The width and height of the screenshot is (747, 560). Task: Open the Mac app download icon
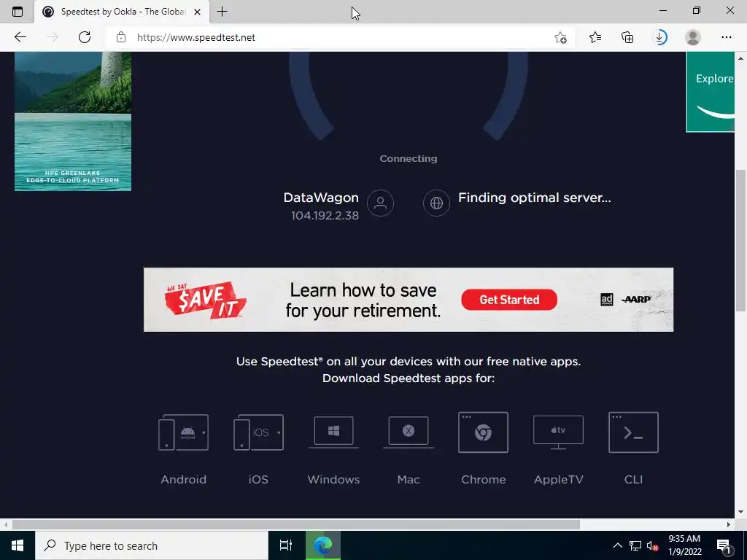pyautogui.click(x=409, y=432)
